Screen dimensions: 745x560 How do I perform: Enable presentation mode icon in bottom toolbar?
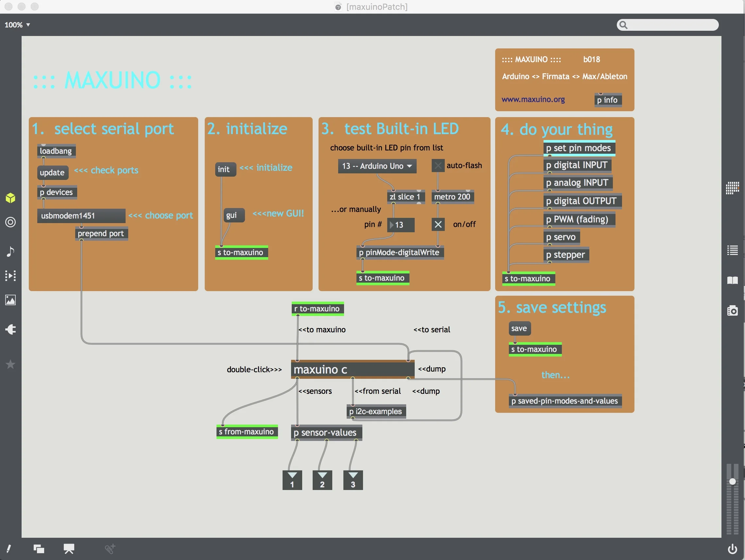pos(69,549)
